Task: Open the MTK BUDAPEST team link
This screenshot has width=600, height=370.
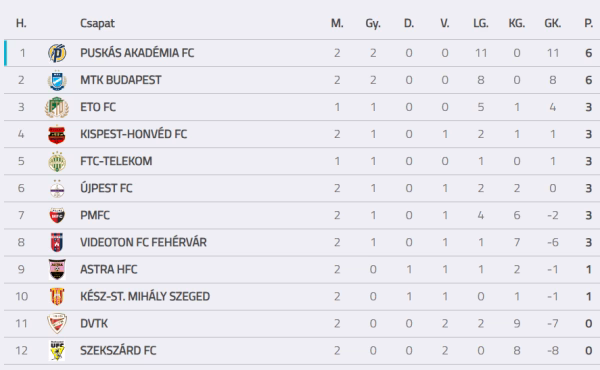Action: pyautogui.click(x=121, y=80)
